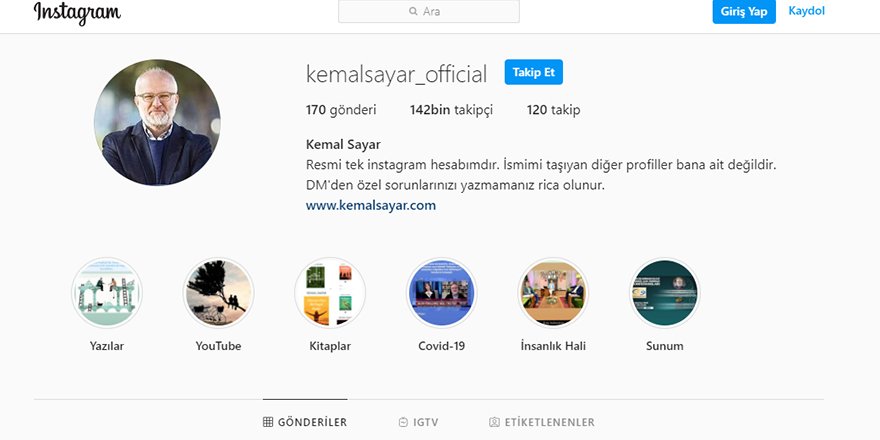Image resolution: width=880 pixels, height=440 pixels.
Task: Open the Kitaplar story highlight
Action: click(330, 293)
